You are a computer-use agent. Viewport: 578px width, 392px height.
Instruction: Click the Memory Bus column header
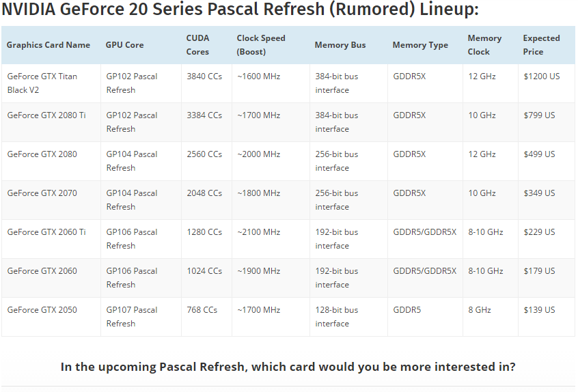(340, 45)
